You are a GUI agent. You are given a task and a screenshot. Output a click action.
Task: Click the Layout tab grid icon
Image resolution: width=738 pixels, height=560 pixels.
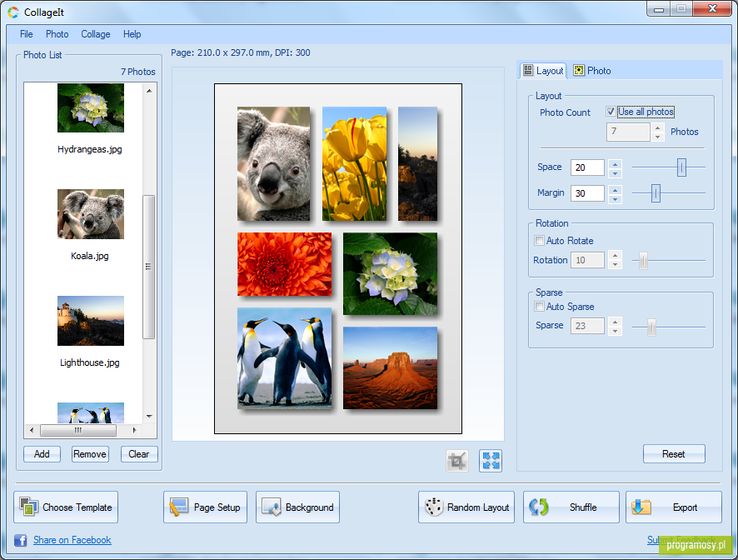tap(528, 70)
